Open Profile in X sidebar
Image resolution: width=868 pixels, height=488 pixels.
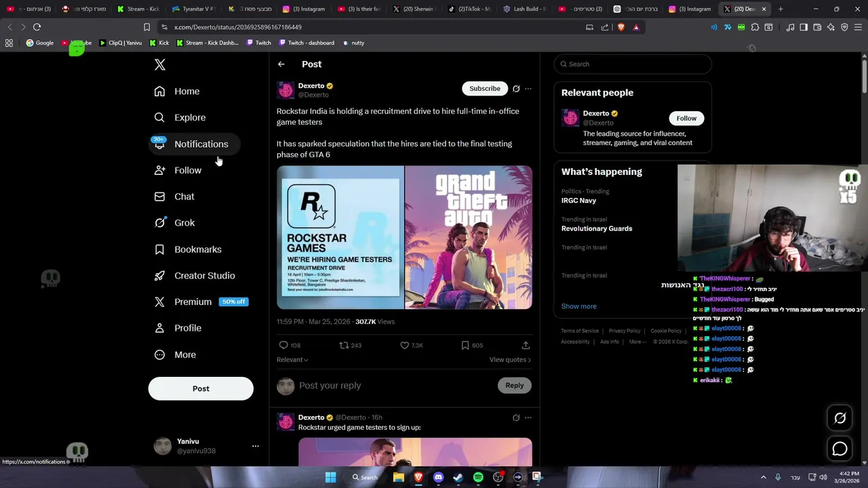pyautogui.click(x=178, y=328)
